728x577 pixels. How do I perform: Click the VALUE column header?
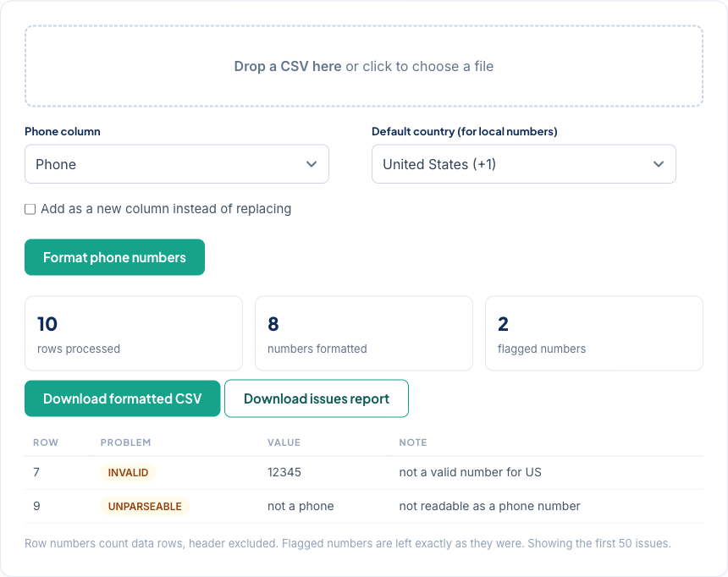pyautogui.click(x=284, y=442)
